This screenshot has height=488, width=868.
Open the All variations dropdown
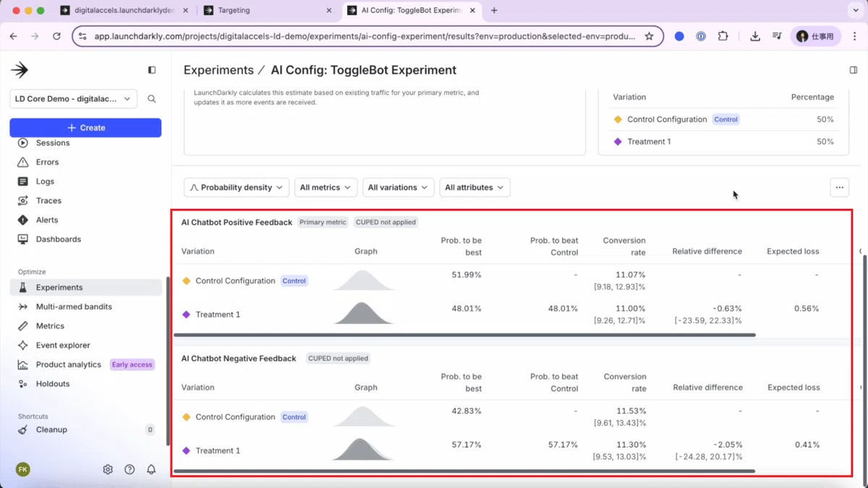click(x=399, y=187)
